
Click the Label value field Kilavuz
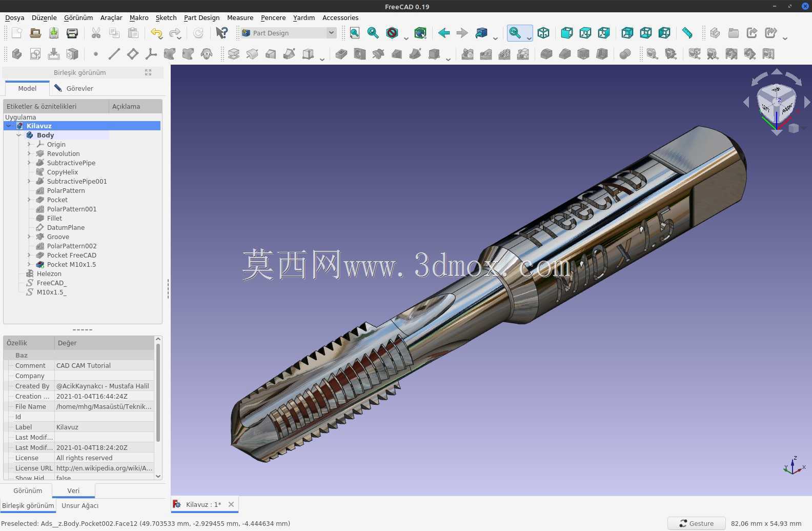click(104, 427)
